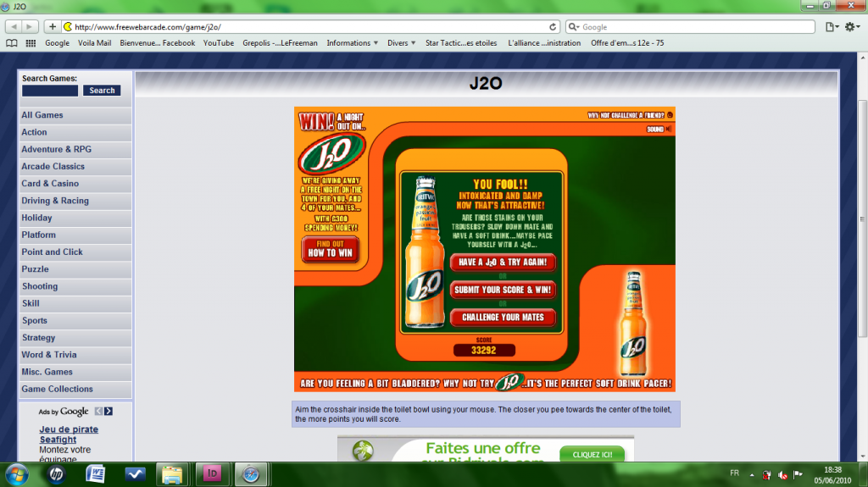Open the Grepolis LeFreeman bookmark

coord(280,43)
